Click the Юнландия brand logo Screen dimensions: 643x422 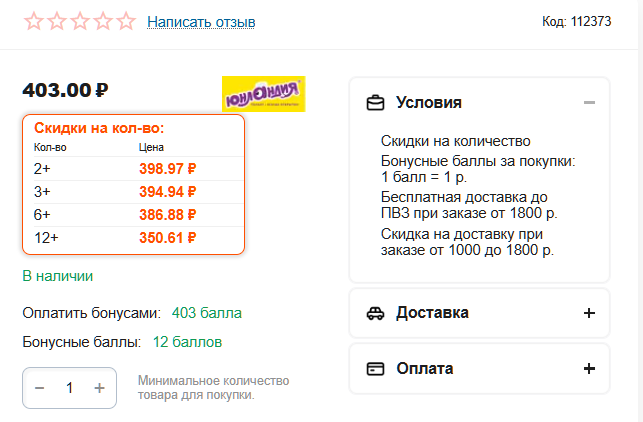pyautogui.click(x=264, y=94)
